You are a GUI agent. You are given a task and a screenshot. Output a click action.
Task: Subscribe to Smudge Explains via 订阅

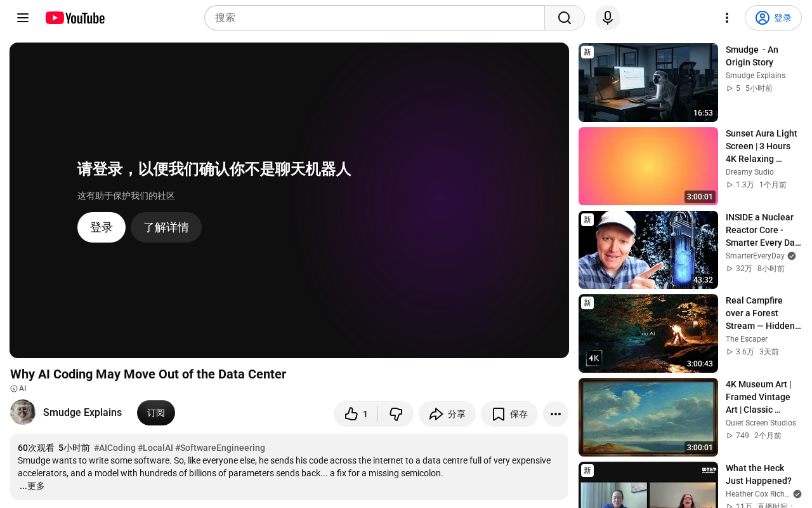pos(156,413)
